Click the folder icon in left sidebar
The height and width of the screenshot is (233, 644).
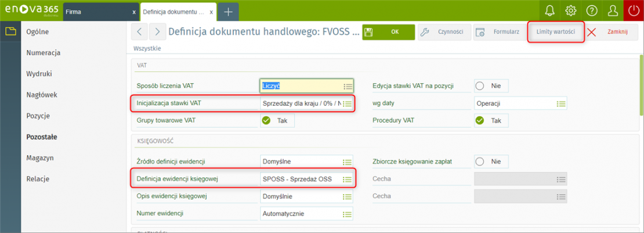(10, 31)
